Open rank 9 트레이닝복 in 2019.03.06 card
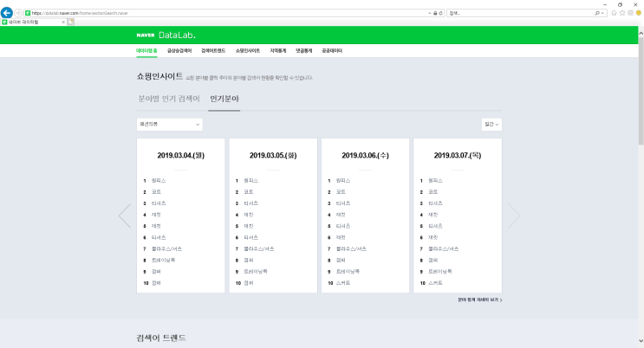Screen dimensions: 644x348 (x=348, y=272)
